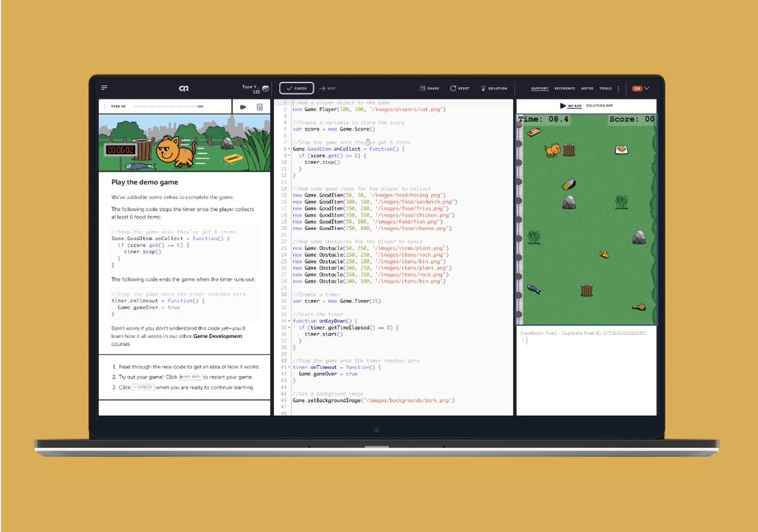This screenshot has height=532, width=758.
Task: Click line number 31 in the gutter
Action: pyautogui.click(x=284, y=301)
